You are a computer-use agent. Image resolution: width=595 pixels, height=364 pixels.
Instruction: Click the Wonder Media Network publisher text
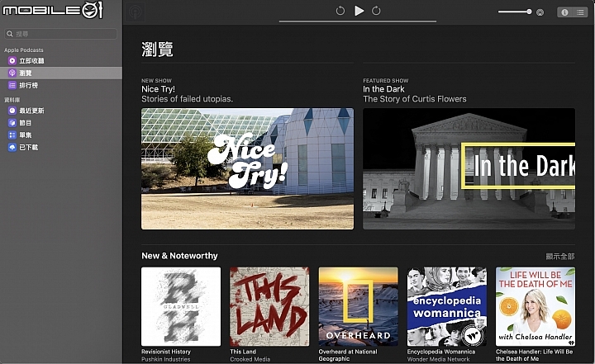click(x=438, y=359)
